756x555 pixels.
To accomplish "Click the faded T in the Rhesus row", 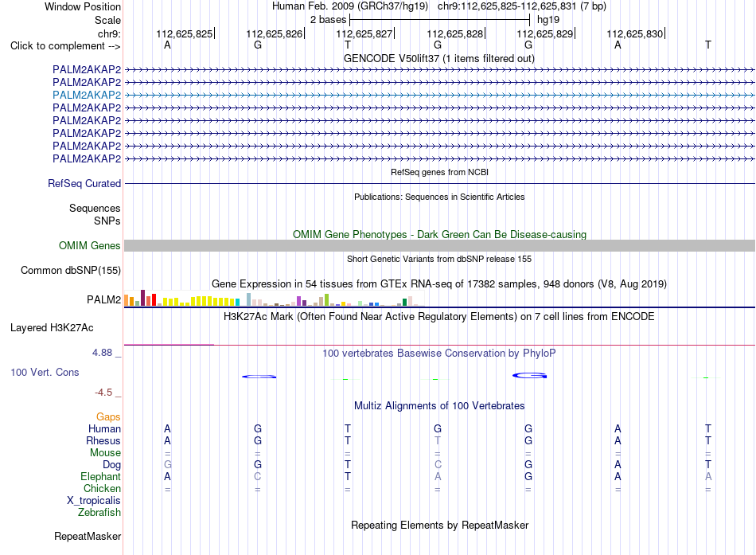I will point(438,440).
